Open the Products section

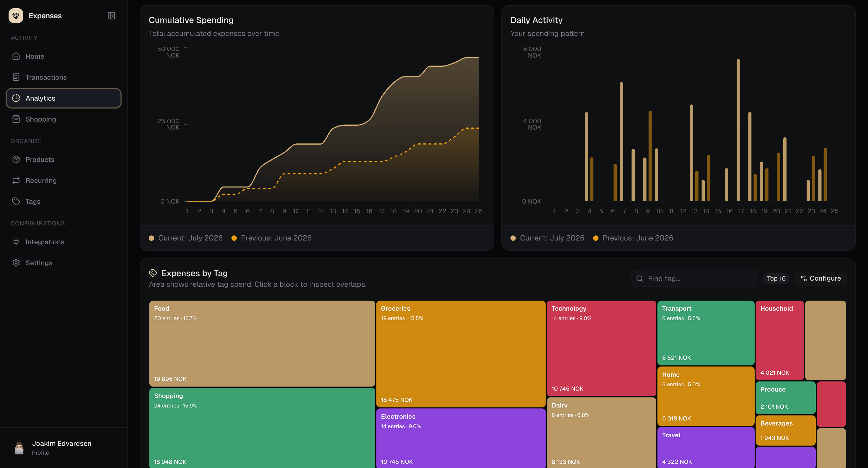[63, 160]
